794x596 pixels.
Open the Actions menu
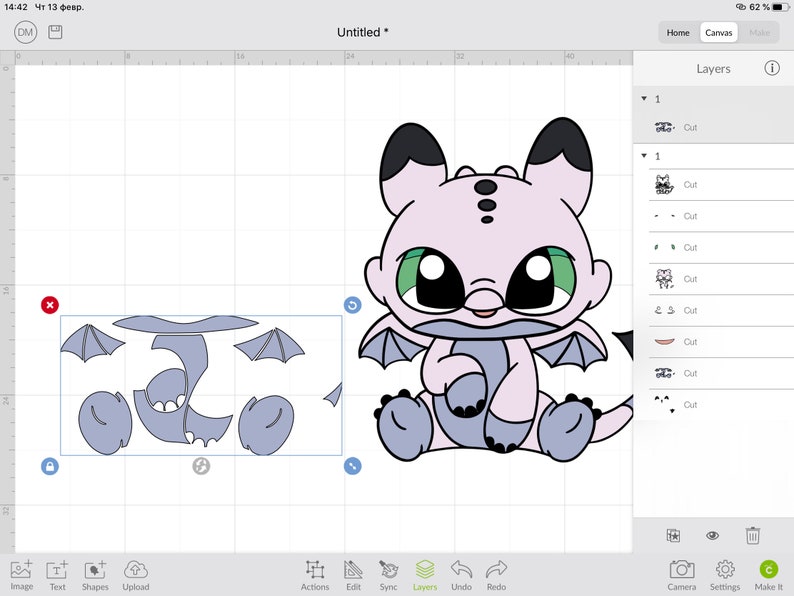(315, 576)
